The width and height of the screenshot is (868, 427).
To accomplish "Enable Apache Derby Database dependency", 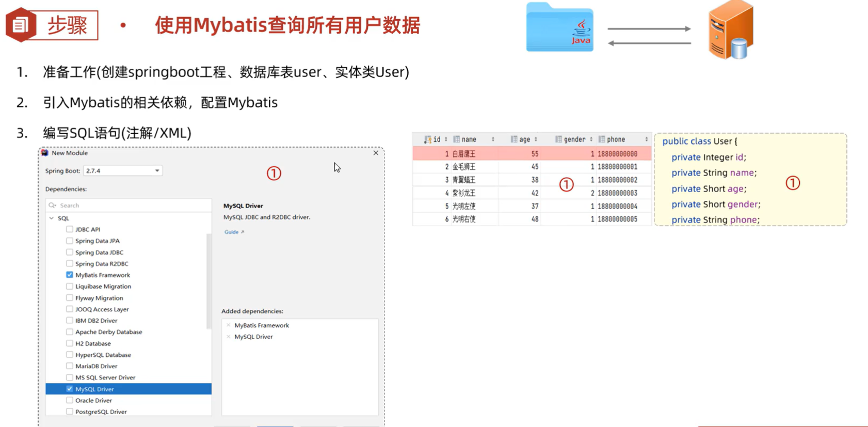I will [70, 332].
